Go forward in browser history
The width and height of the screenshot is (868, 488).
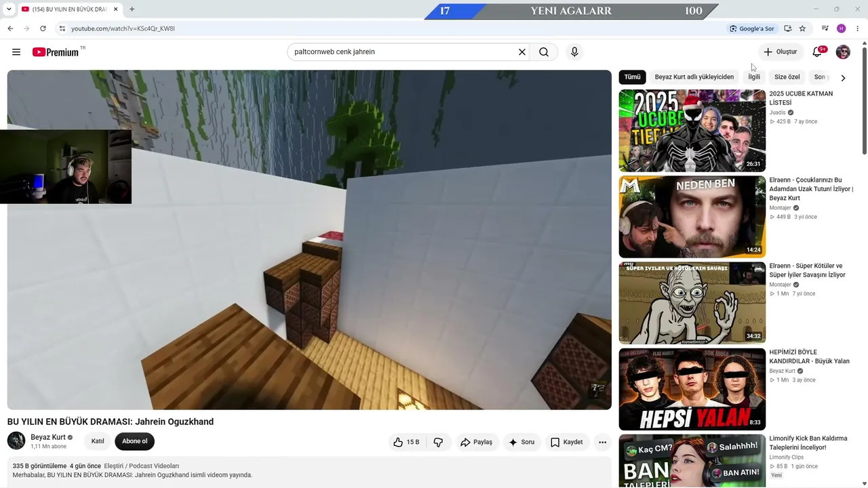pos(26,28)
